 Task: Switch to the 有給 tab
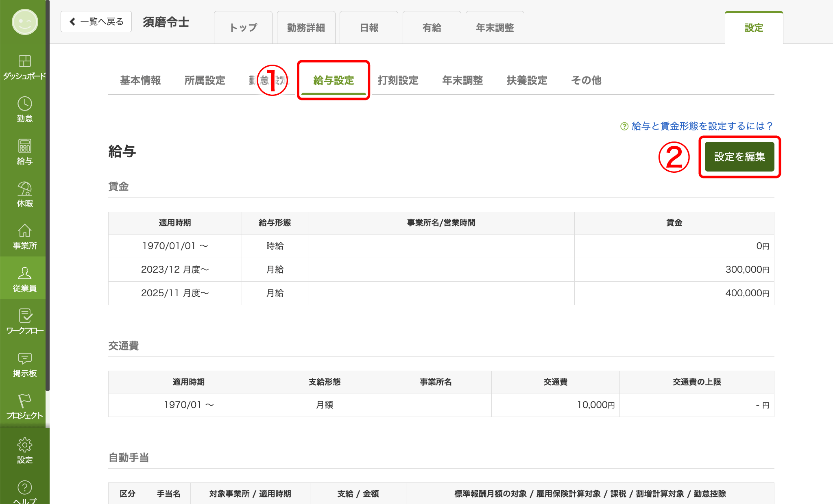coord(432,28)
